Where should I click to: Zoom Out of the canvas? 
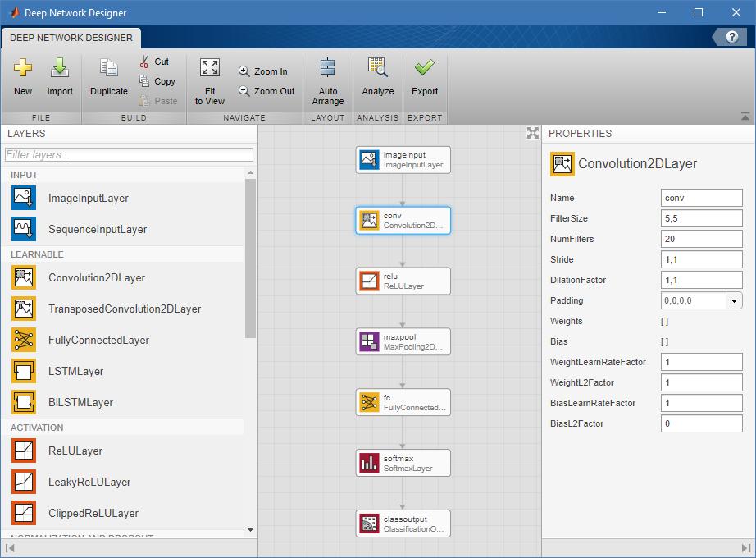coord(266,91)
